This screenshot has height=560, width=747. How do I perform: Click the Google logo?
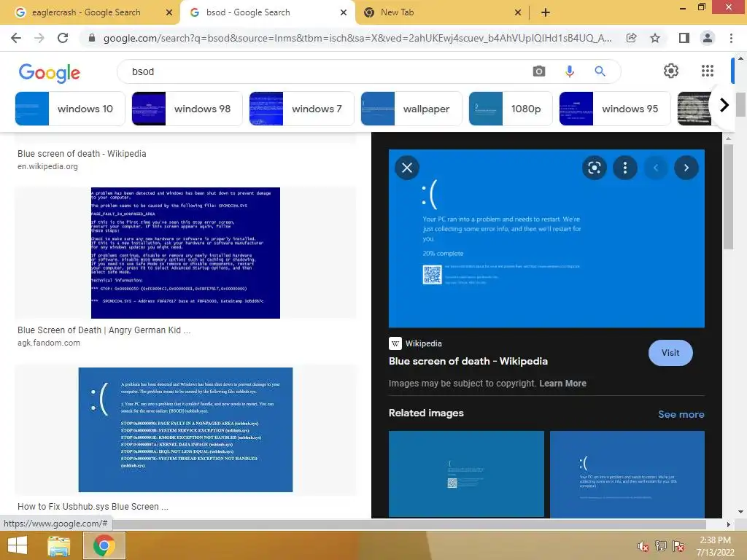(x=50, y=72)
